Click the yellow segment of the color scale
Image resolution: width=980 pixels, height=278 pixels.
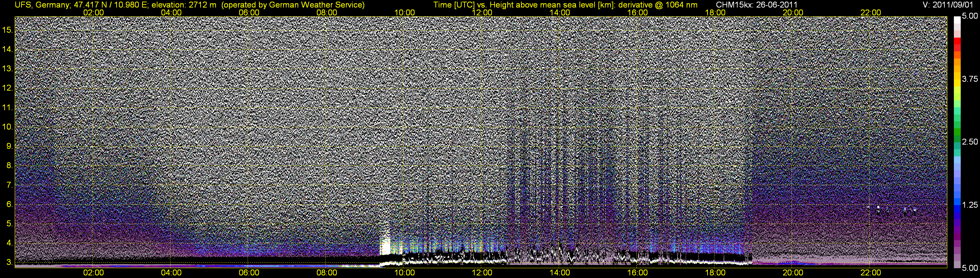coord(957,83)
